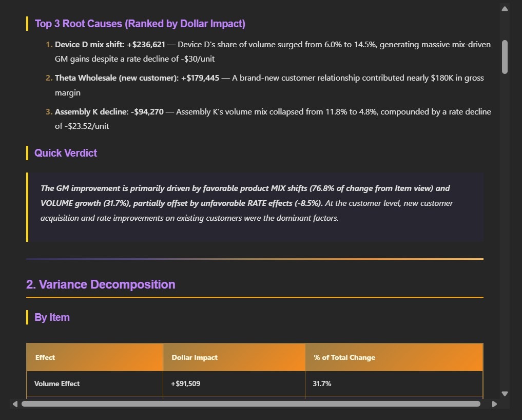Click the horizontal scrollbar left arrow

click(x=15, y=404)
